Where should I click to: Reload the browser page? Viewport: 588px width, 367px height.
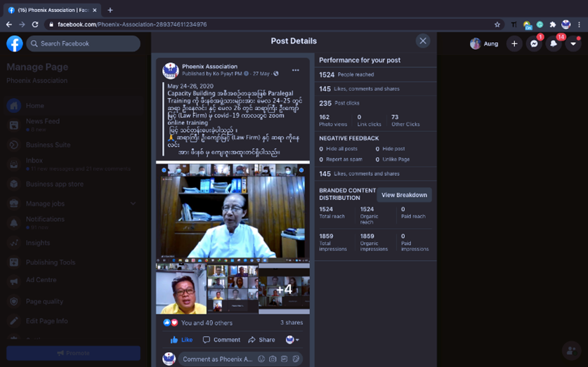click(x=35, y=25)
